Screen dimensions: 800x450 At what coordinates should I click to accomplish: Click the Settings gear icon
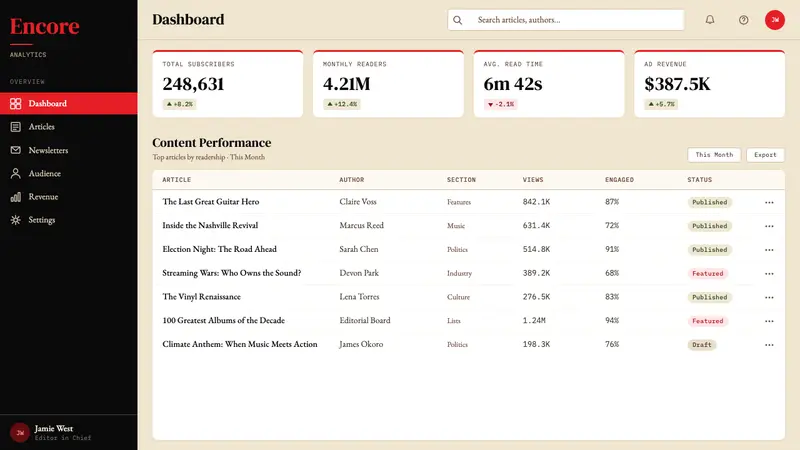tap(16, 220)
